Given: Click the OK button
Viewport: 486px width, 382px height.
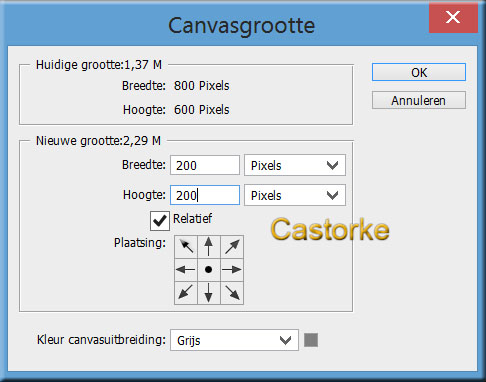Looking at the screenshot, I should 419,72.
